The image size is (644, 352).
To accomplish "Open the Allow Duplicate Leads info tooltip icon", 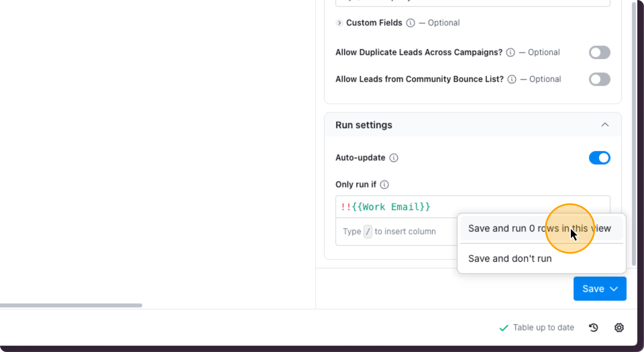I will click(x=510, y=52).
